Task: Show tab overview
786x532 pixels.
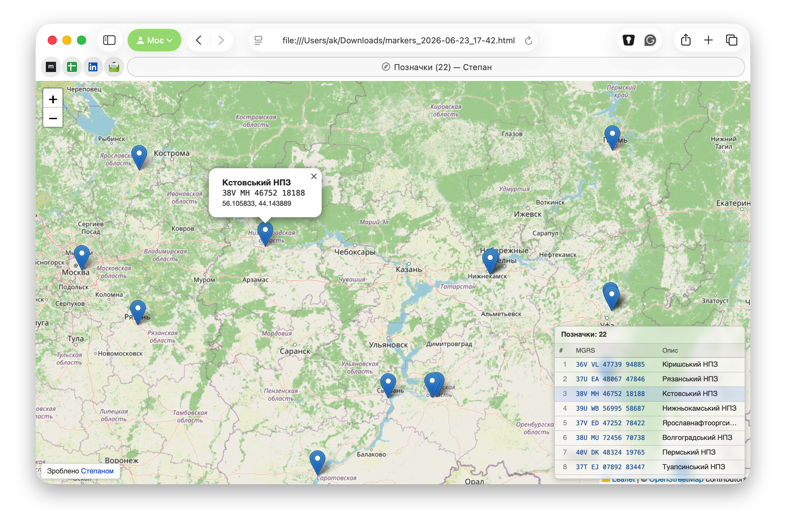Action: point(732,40)
